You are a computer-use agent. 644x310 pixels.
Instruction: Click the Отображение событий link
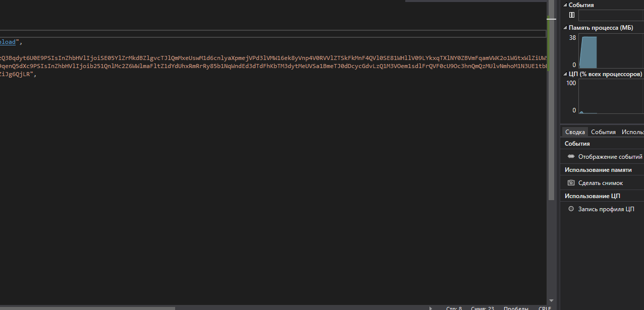(x=610, y=157)
